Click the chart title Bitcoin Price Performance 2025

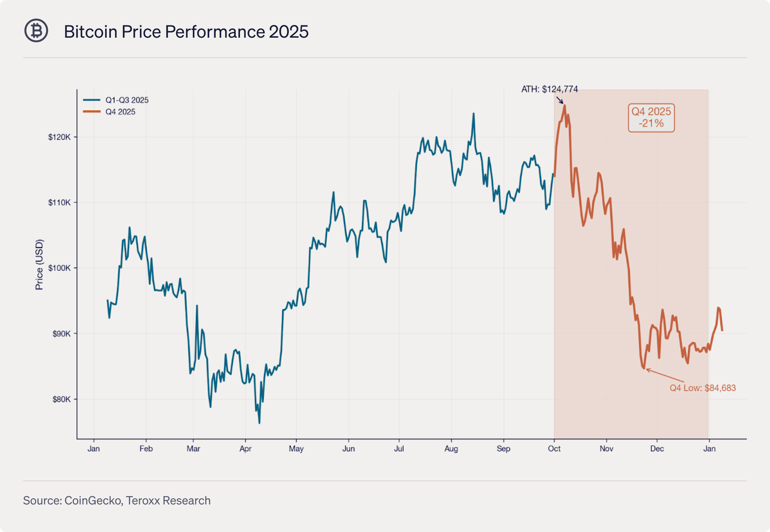(186, 32)
